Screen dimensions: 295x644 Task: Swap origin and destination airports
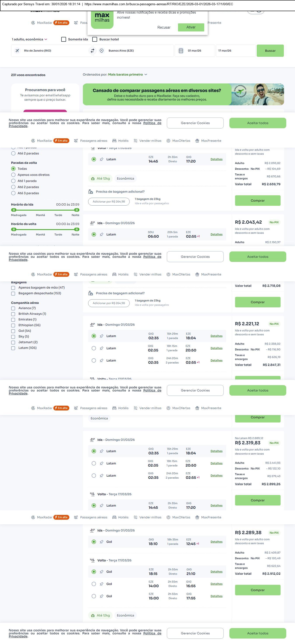pyautogui.click(x=92, y=51)
